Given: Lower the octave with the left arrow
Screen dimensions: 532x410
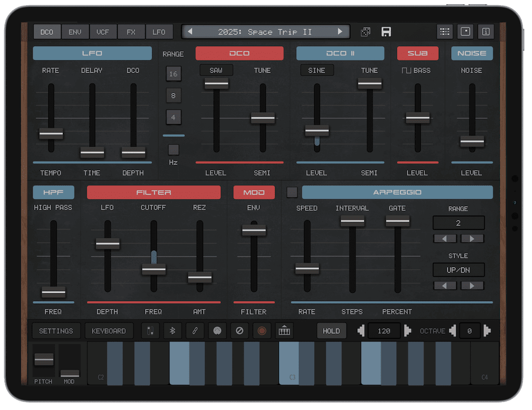Looking at the screenshot, I should coord(453,331).
